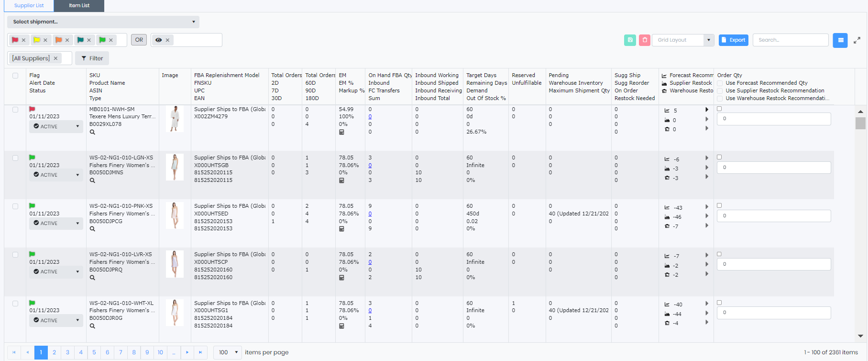Select row checkbox for WS-02-NG1-010-PNK-XS
Screen dimensions: 868x361
pos(15,206)
